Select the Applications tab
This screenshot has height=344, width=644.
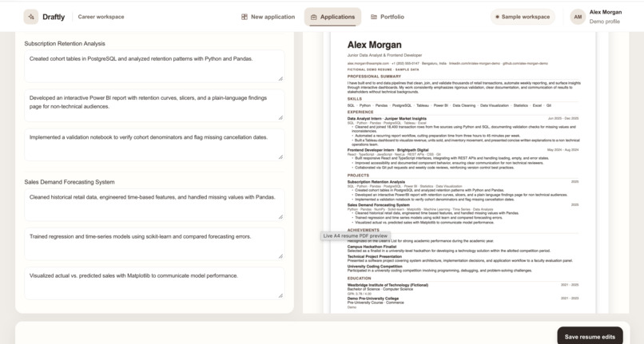332,17
